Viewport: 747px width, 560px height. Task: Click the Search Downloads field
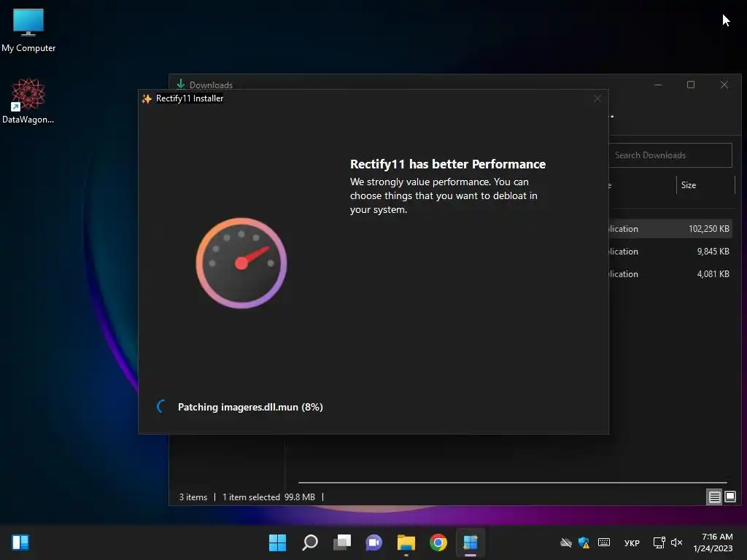(x=670, y=155)
